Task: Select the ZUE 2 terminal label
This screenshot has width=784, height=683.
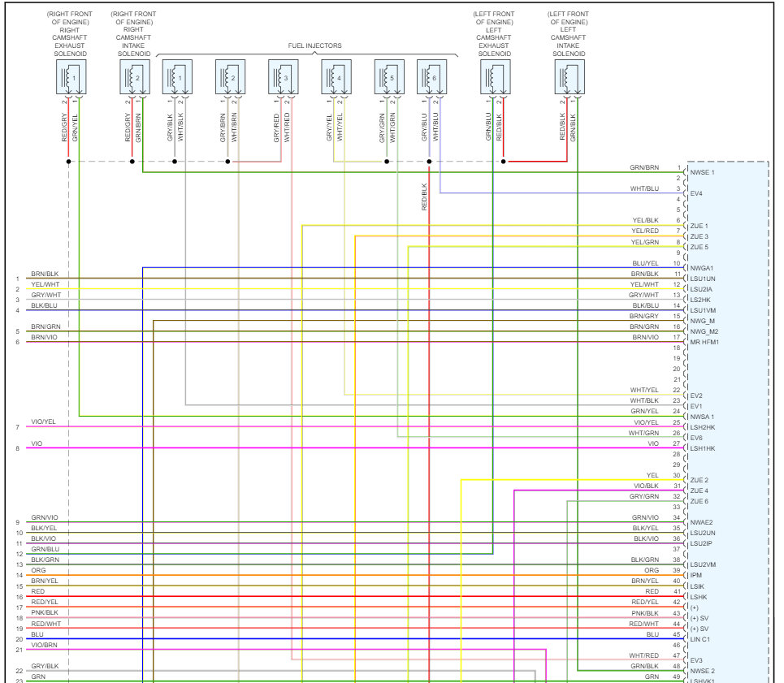Action: click(699, 480)
